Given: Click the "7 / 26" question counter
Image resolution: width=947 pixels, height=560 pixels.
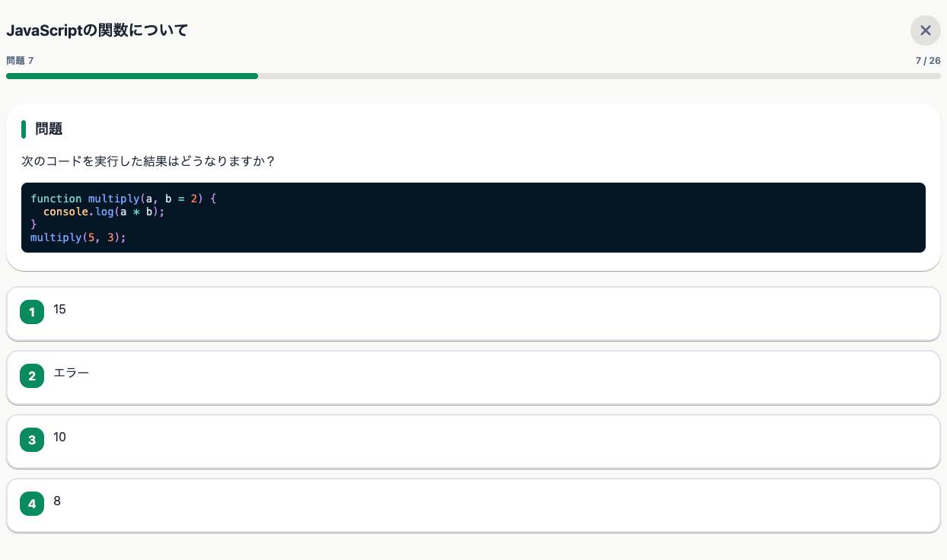Looking at the screenshot, I should click(927, 61).
